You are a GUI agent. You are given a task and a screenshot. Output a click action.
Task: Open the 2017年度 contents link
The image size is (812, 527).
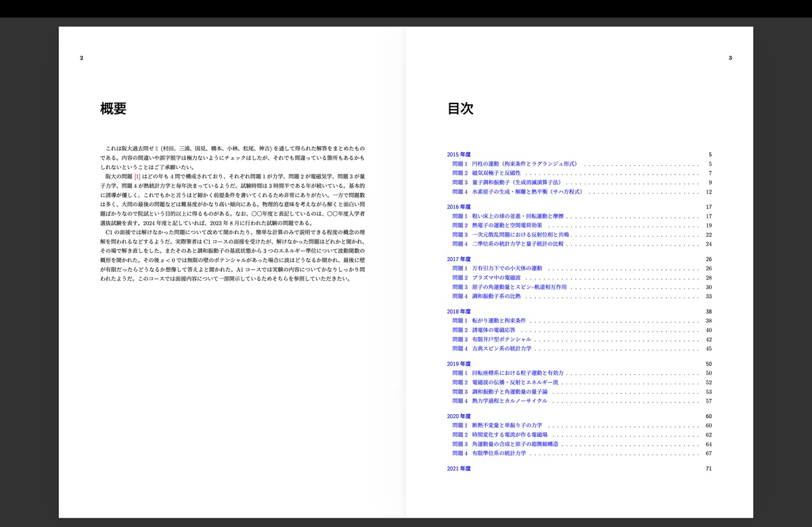458,259
